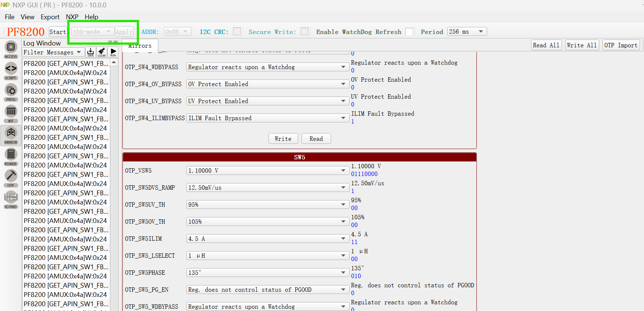The image size is (644, 311).
Task: Open the OTP hammer panel
Action: tap(11, 178)
